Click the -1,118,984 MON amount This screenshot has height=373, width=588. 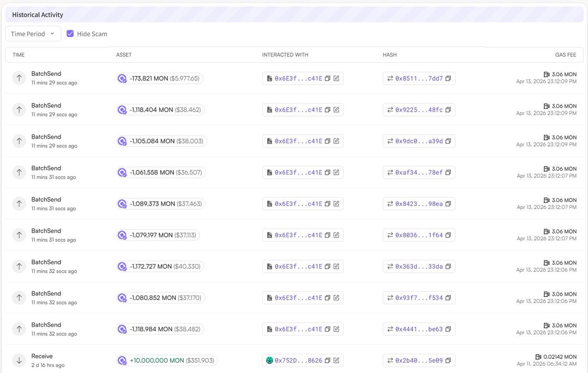pyautogui.click(x=151, y=329)
